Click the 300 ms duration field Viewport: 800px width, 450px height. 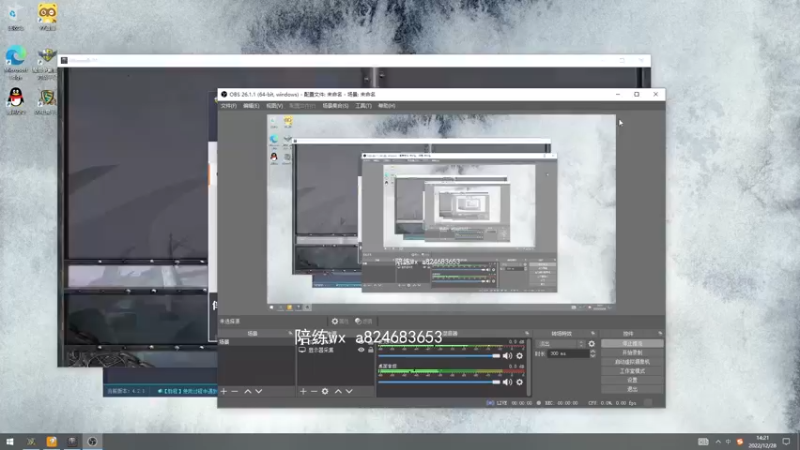coord(568,353)
